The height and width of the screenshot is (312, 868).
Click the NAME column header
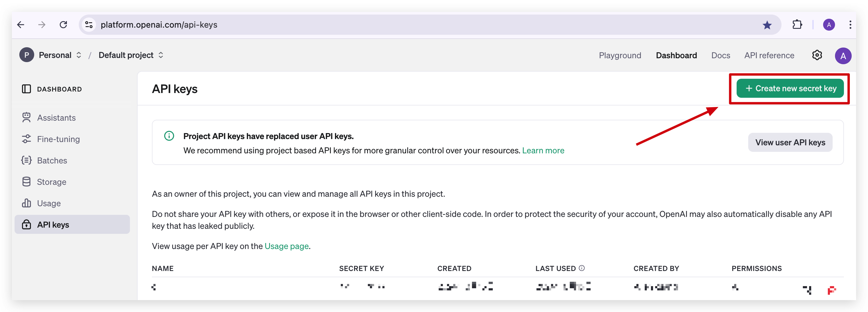[162, 268]
